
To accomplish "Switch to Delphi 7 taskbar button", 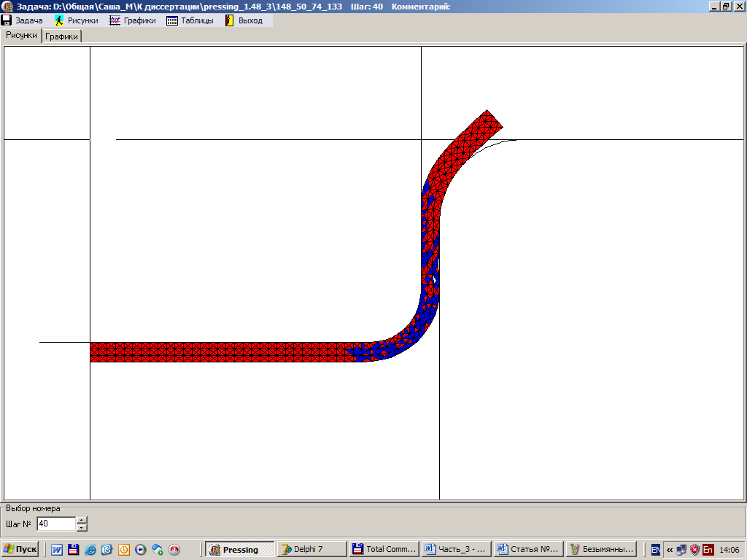I will [x=311, y=550].
